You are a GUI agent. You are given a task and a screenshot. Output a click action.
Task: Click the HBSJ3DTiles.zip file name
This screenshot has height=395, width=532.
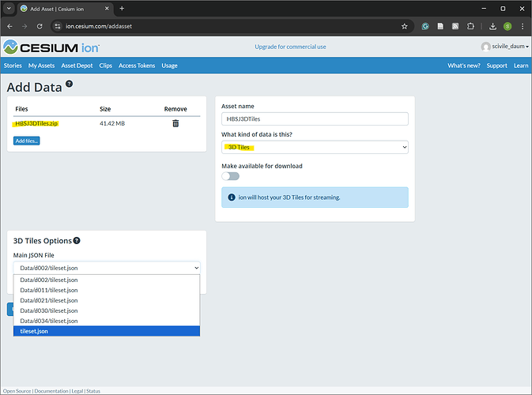[36, 123]
